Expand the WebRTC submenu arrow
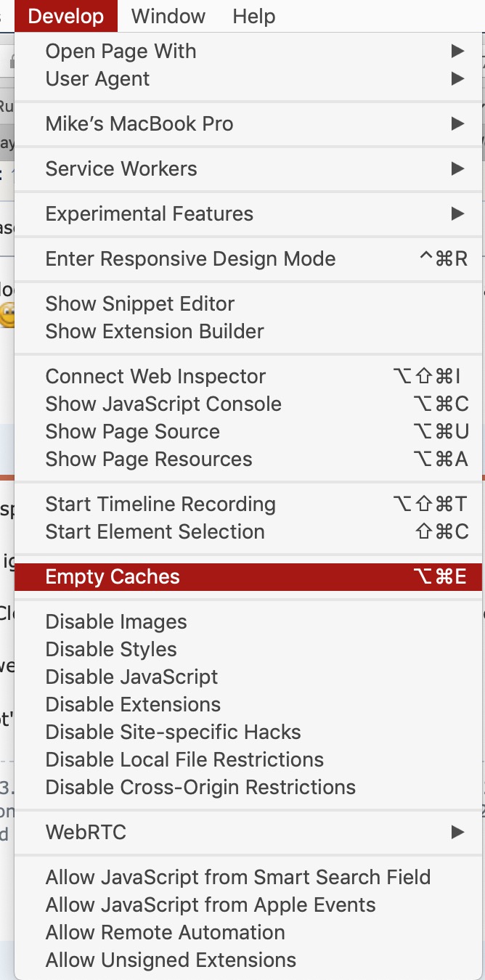Screen dimensions: 485x980 (x=457, y=832)
